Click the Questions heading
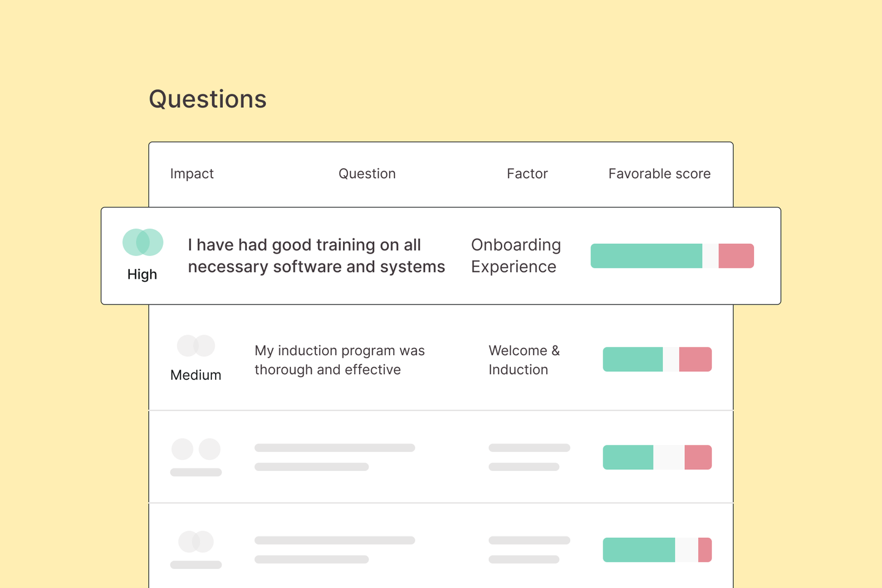 (x=208, y=99)
